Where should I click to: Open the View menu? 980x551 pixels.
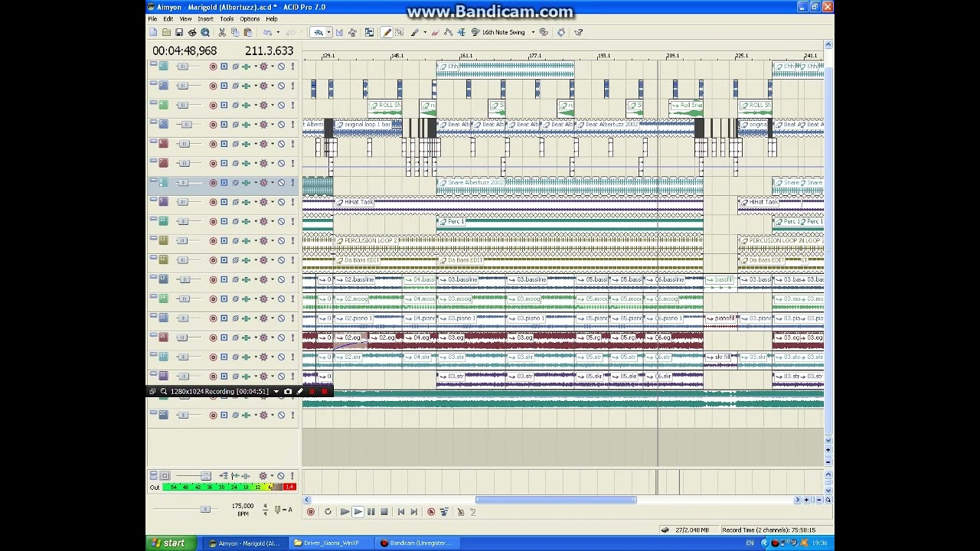click(x=185, y=18)
